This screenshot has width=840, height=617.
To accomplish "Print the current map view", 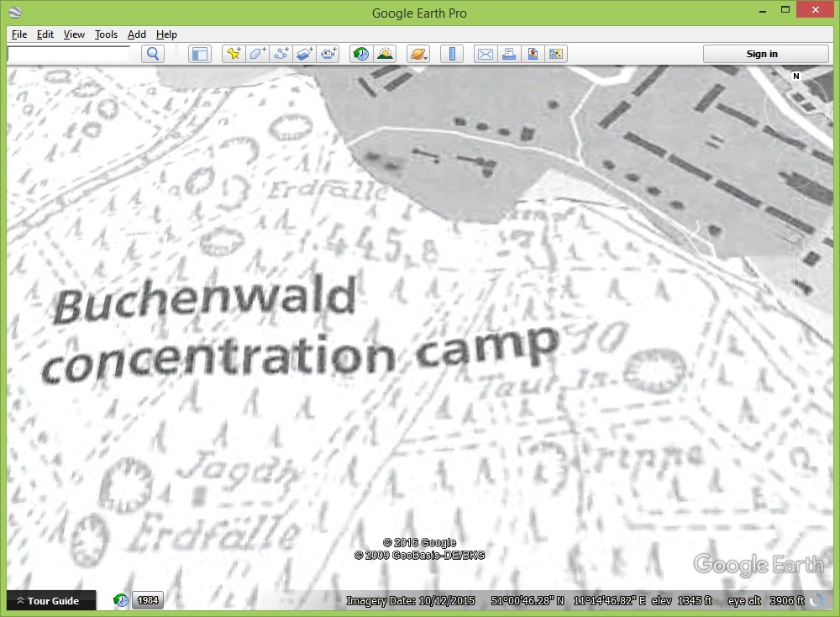I will click(x=508, y=54).
